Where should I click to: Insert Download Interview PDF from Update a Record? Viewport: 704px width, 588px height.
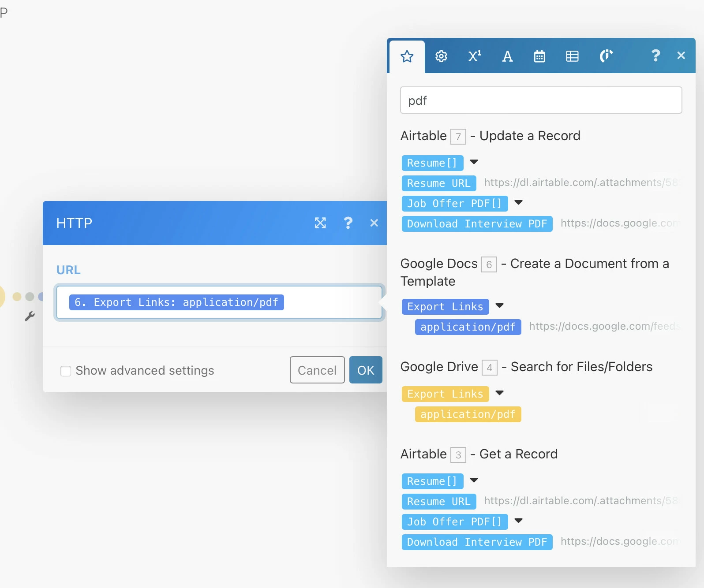coord(477,224)
